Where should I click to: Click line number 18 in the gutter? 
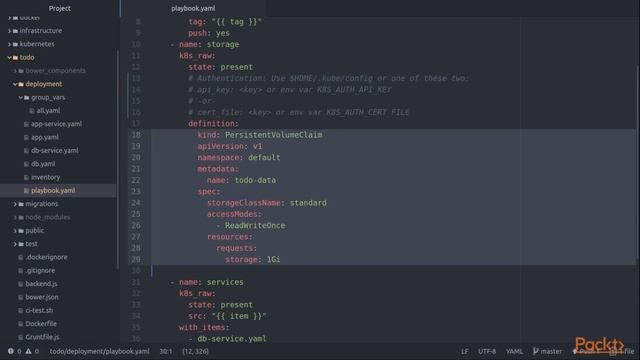click(x=136, y=135)
